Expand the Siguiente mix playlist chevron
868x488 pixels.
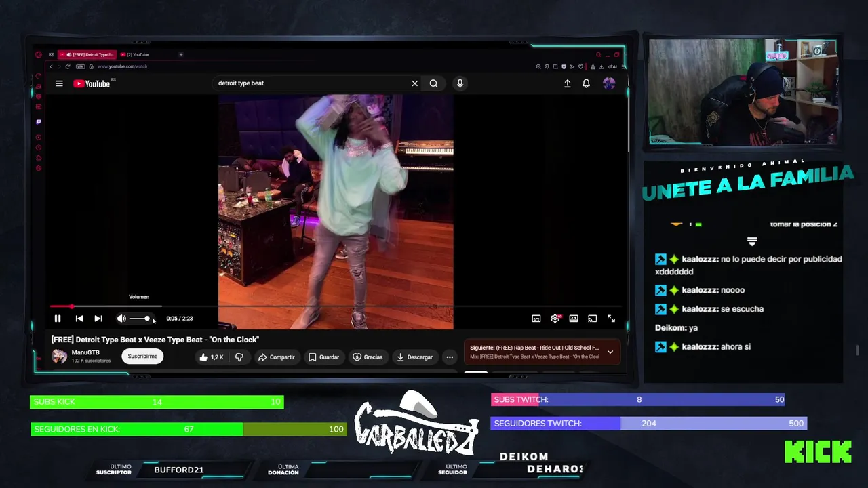tap(610, 352)
